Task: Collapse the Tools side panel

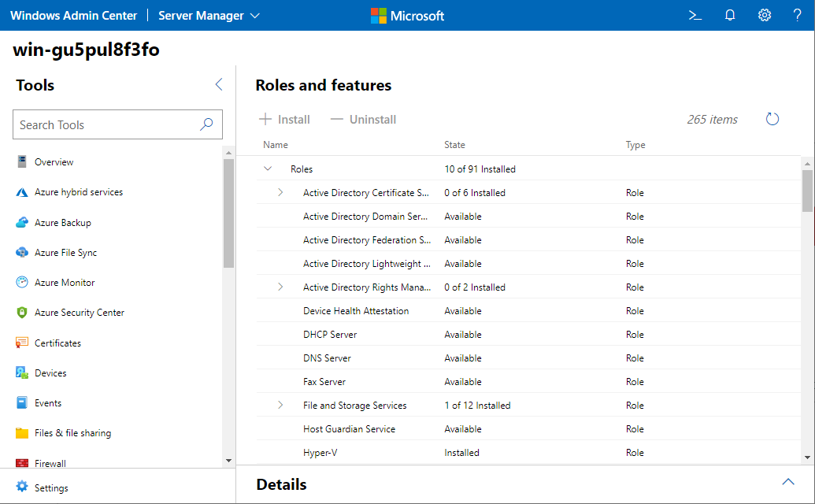Action: pos(219,85)
